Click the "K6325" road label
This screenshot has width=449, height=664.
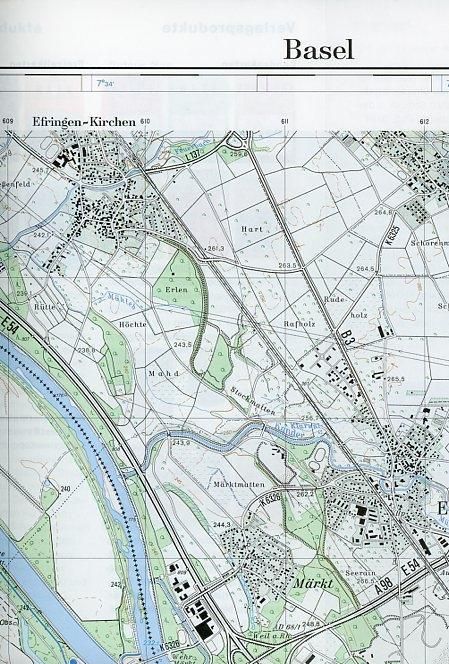(x=393, y=237)
